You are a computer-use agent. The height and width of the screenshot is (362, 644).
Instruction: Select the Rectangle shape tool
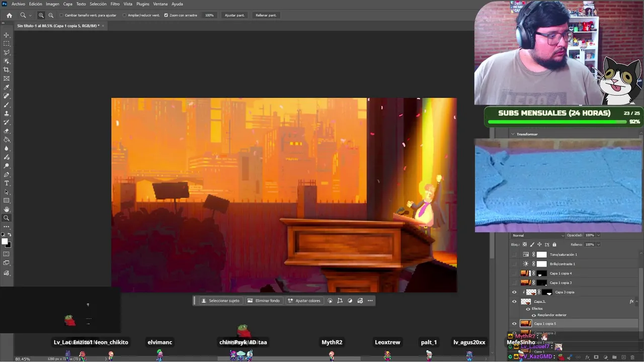click(x=7, y=201)
